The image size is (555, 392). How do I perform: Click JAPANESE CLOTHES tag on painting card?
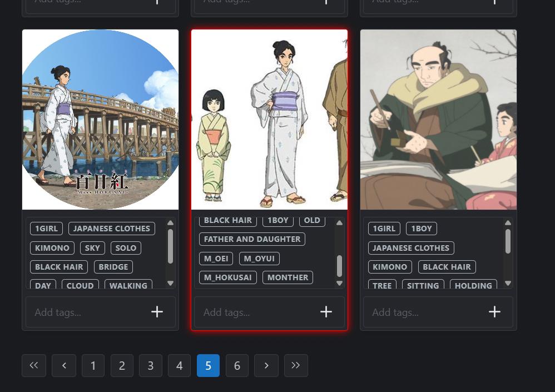411,248
